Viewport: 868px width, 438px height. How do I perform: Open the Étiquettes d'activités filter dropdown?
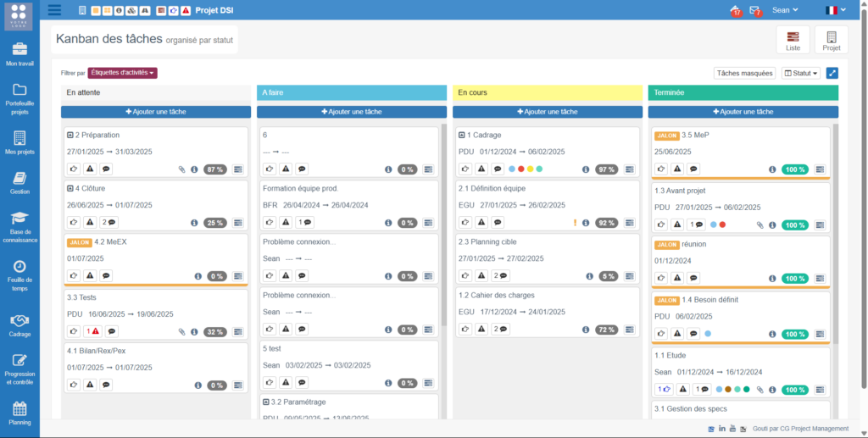(122, 73)
